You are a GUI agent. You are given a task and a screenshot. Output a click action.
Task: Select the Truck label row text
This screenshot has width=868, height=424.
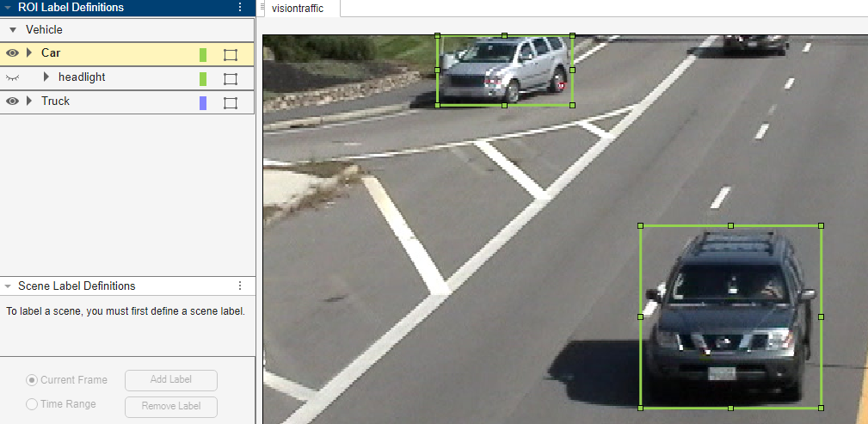click(55, 101)
